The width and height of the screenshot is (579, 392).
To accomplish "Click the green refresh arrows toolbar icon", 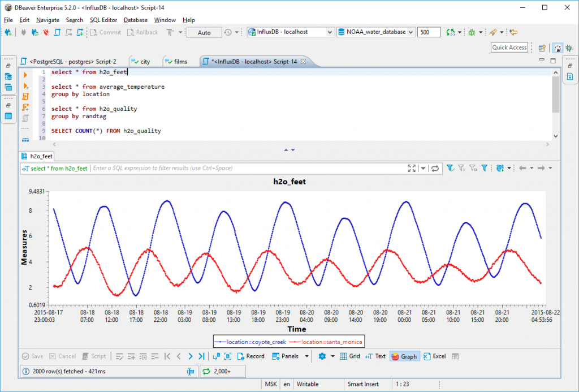I will click(450, 32).
